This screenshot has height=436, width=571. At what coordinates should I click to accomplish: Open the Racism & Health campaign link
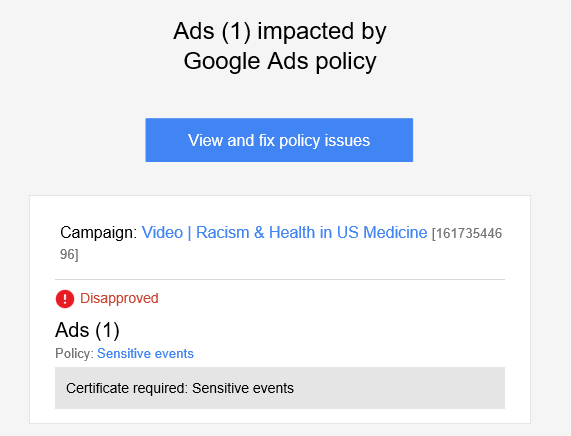coord(284,232)
